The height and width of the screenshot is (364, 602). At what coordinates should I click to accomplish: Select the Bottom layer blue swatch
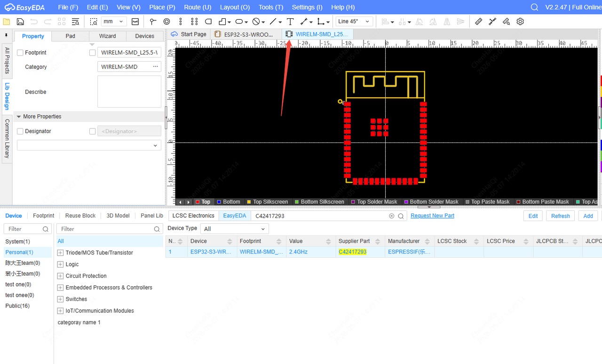click(x=219, y=202)
